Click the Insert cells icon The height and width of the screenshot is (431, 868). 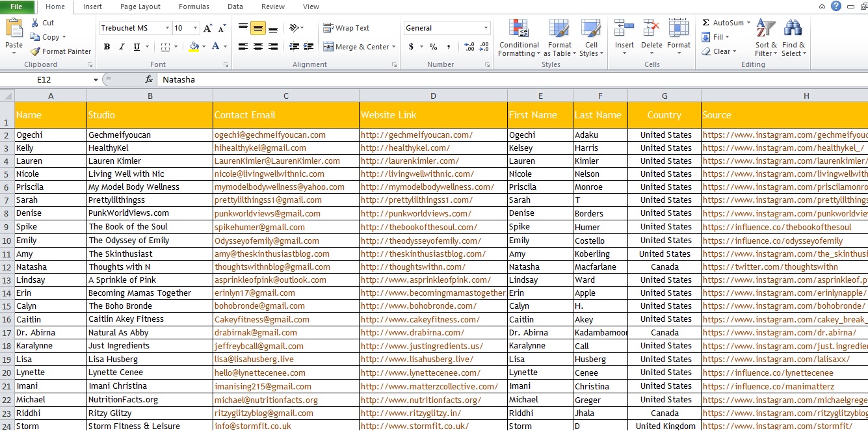click(x=624, y=29)
